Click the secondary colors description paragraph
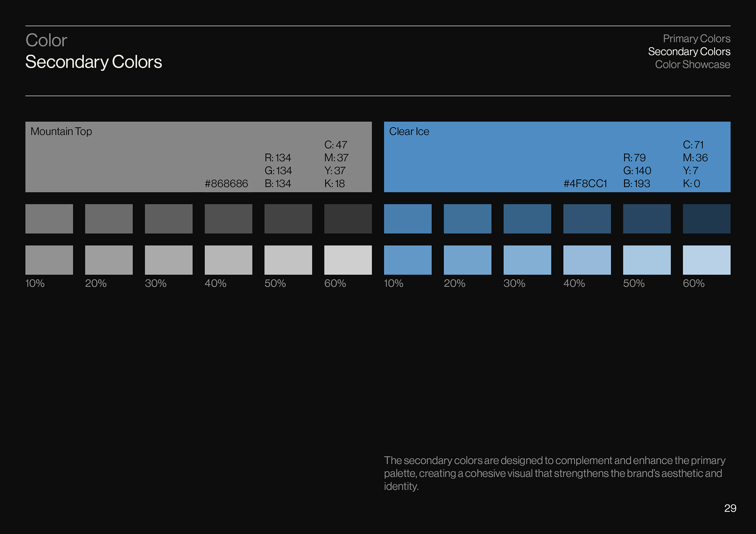Image resolution: width=756 pixels, height=534 pixels. tap(554, 473)
